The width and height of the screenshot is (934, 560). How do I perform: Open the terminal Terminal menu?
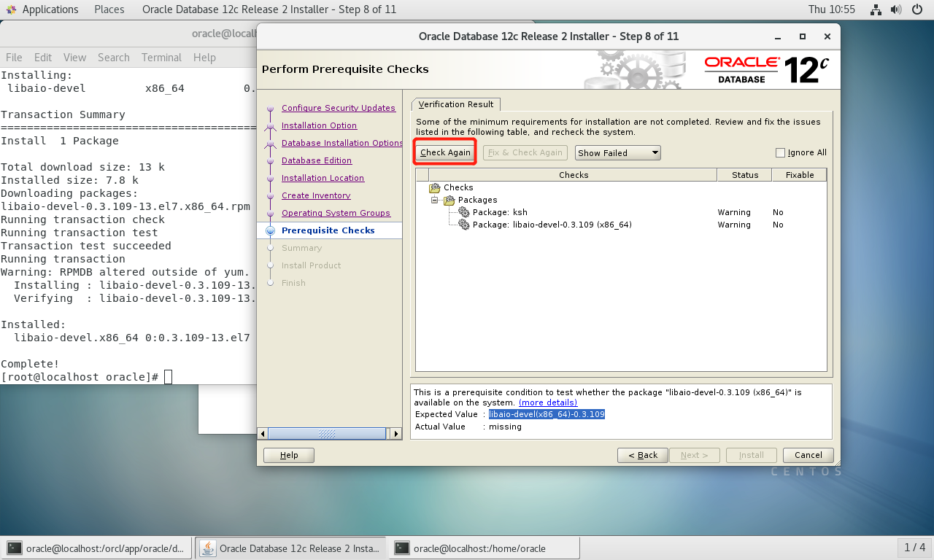[161, 58]
